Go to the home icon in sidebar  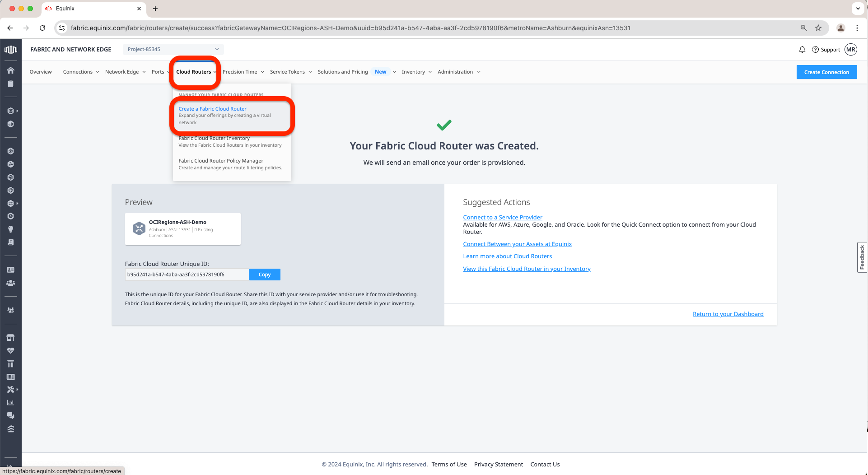pos(11,70)
